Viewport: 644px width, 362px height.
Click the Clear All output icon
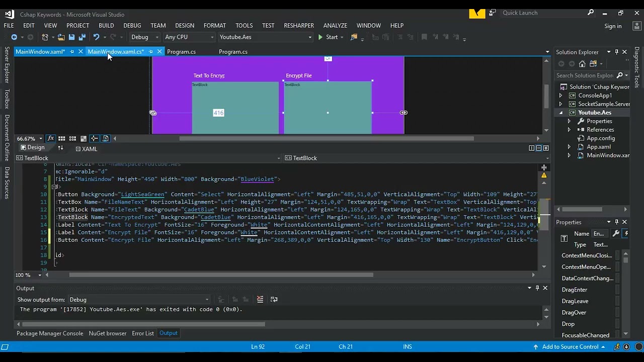pyautogui.click(x=260, y=300)
